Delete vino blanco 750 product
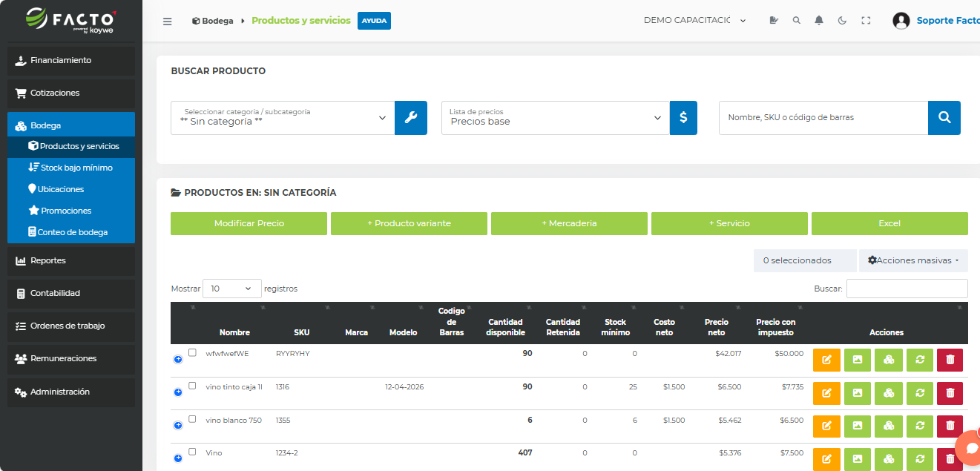The image size is (980, 471). click(x=950, y=426)
